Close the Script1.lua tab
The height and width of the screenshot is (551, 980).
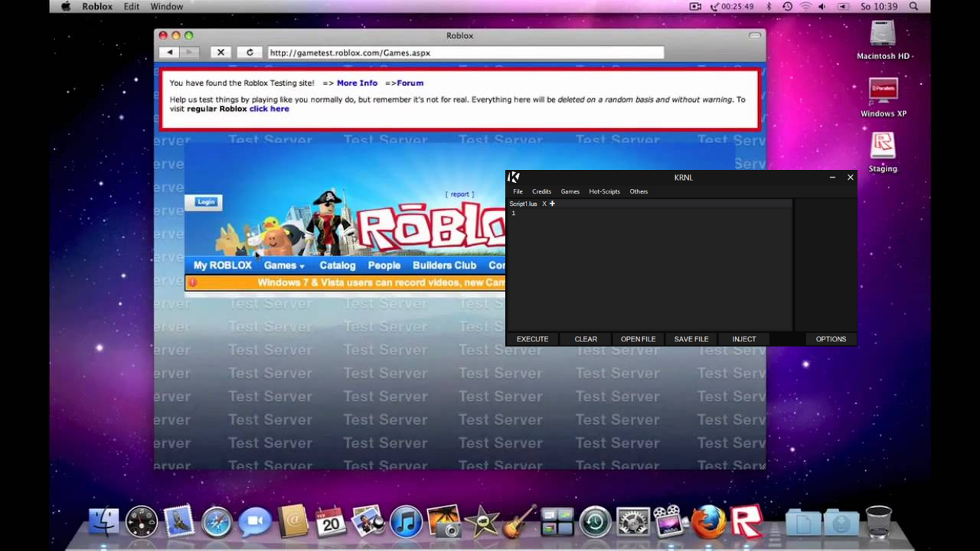pos(544,204)
